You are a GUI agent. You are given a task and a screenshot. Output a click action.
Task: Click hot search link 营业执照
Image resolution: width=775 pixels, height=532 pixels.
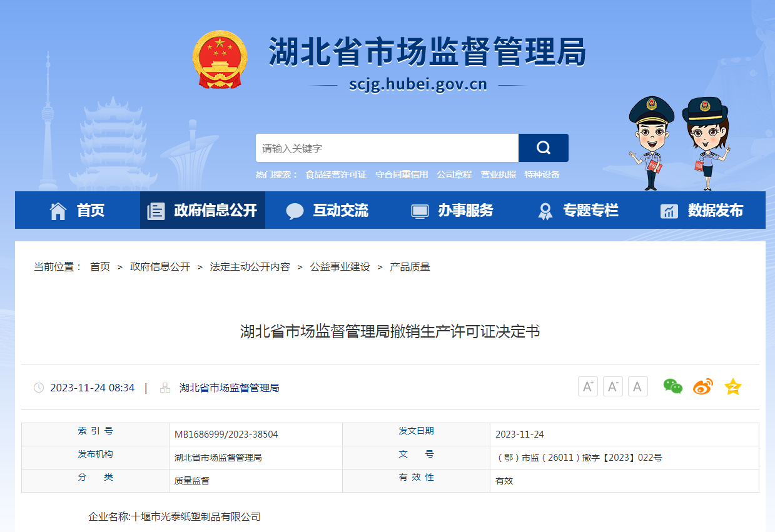[x=499, y=175]
